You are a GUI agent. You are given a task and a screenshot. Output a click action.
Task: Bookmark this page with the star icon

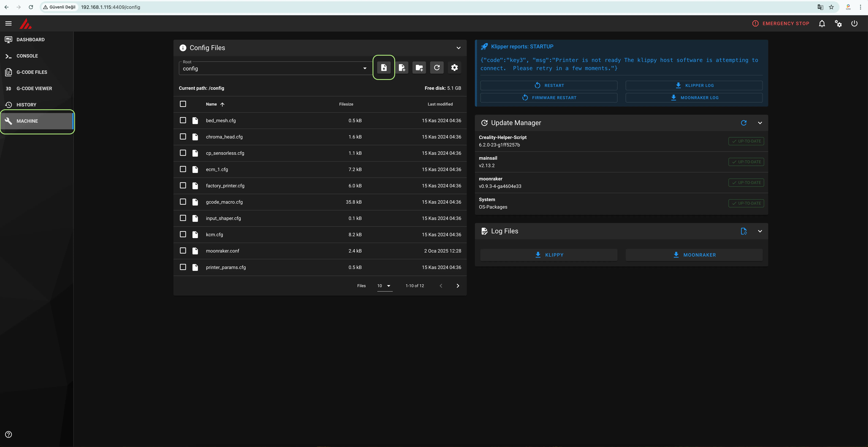click(831, 7)
